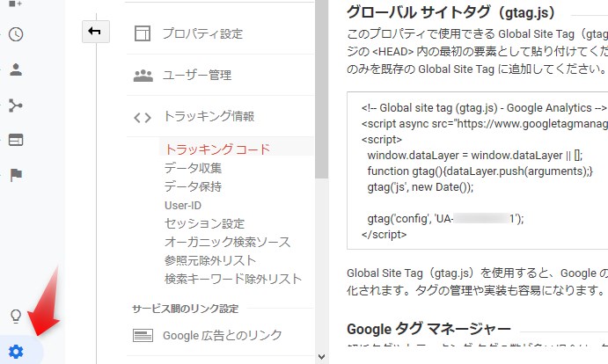
Task: Open データ収集 submenu item
Action: (x=193, y=168)
